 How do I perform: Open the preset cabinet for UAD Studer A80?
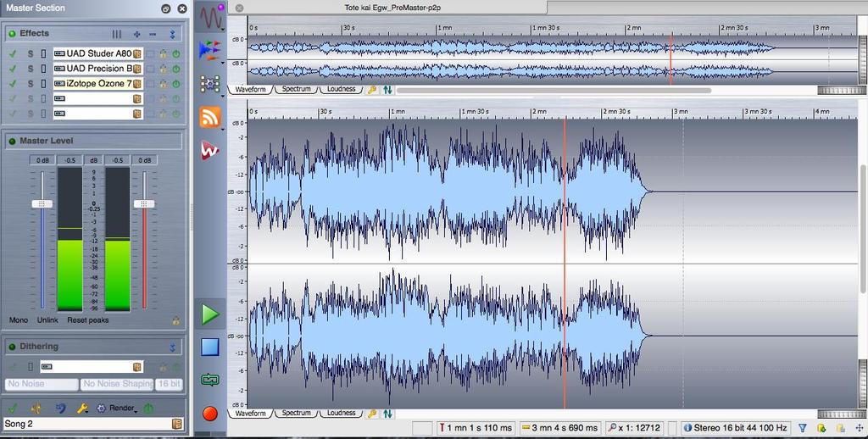136,53
